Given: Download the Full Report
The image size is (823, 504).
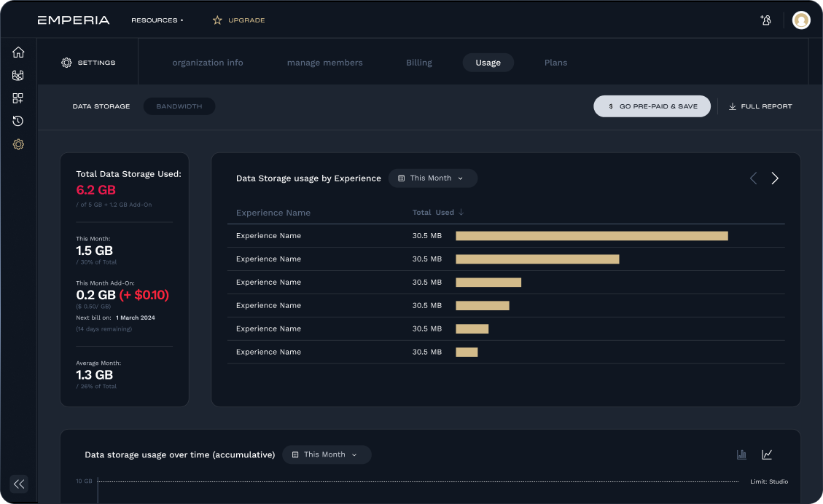Looking at the screenshot, I should pos(760,106).
